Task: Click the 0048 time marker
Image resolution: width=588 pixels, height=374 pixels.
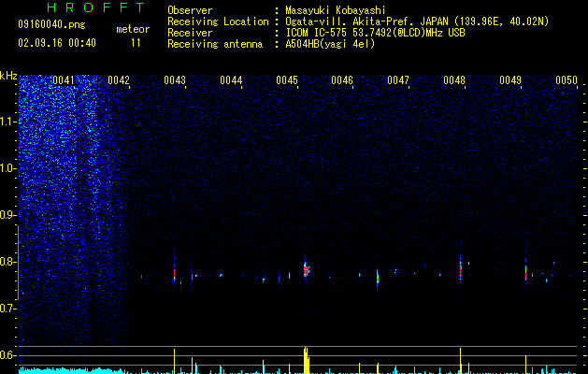Action: click(454, 80)
